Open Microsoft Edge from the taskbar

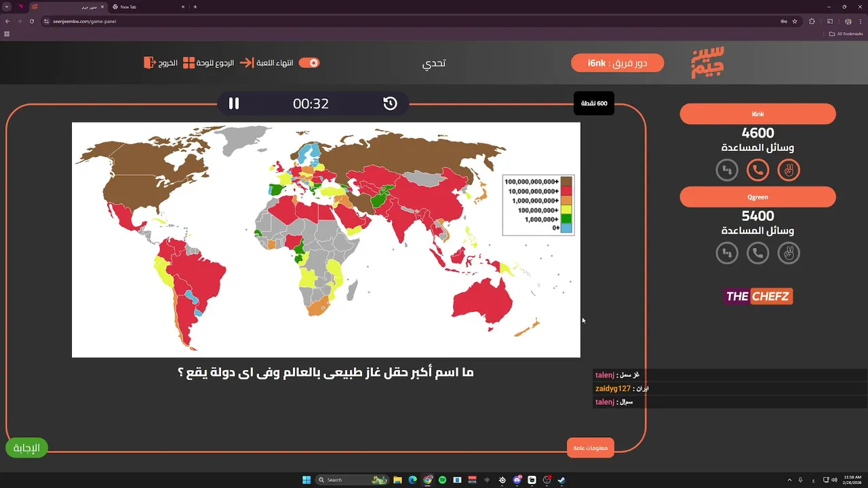[412, 480]
